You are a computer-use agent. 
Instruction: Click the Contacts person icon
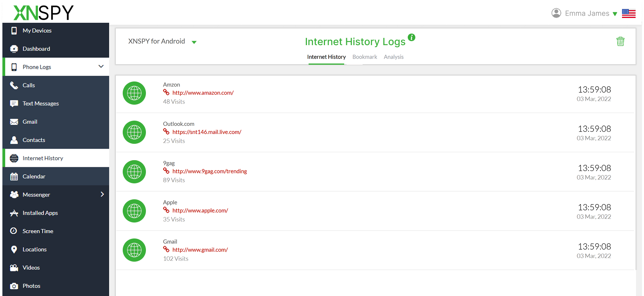pyautogui.click(x=14, y=140)
